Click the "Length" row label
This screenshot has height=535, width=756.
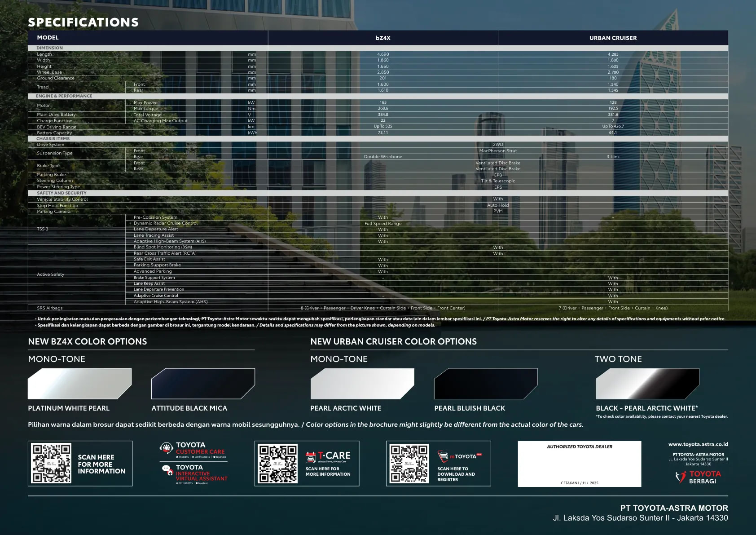tap(44, 54)
